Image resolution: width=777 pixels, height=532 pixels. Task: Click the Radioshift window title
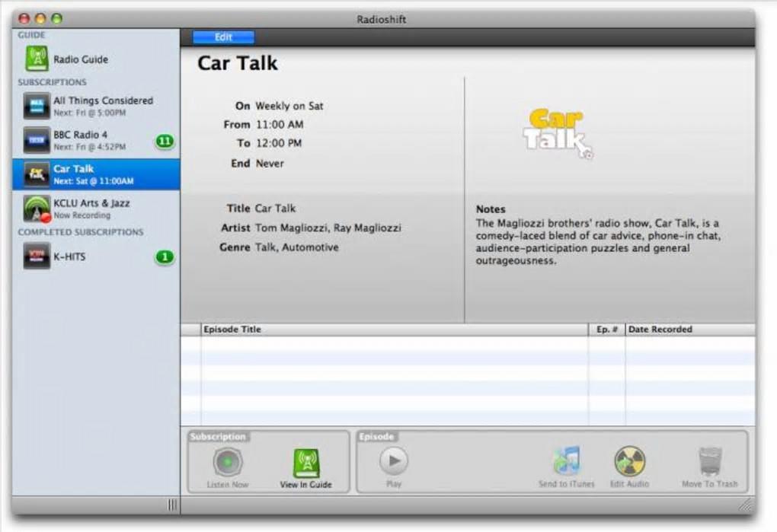tap(382, 19)
